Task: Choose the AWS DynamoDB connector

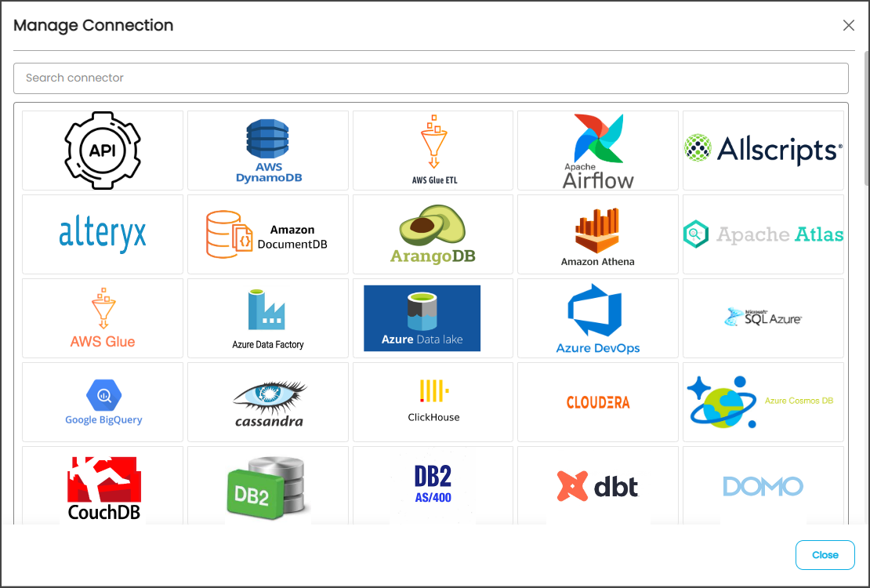Action: coord(268,151)
